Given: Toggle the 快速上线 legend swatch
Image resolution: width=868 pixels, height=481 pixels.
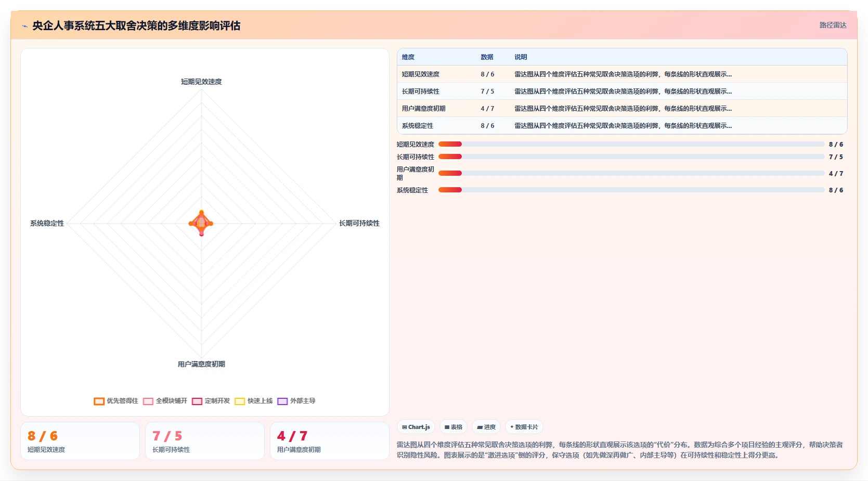Looking at the screenshot, I should [x=240, y=401].
